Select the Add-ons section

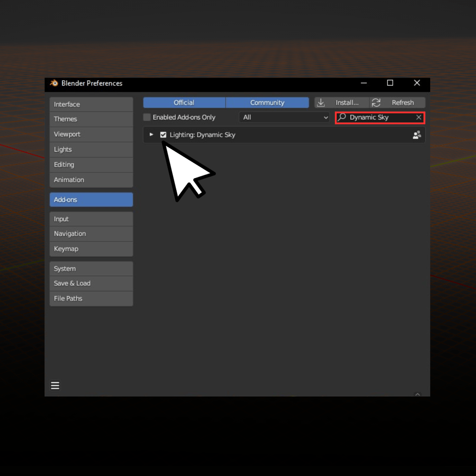point(91,200)
